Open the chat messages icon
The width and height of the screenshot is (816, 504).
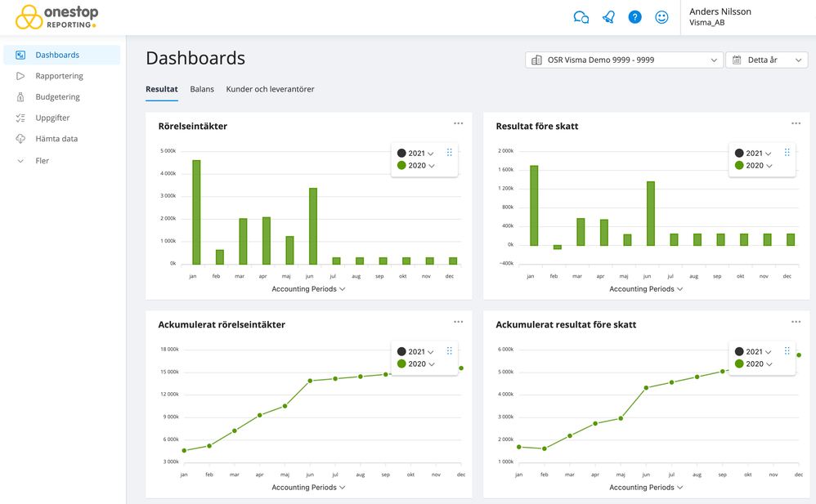581,17
